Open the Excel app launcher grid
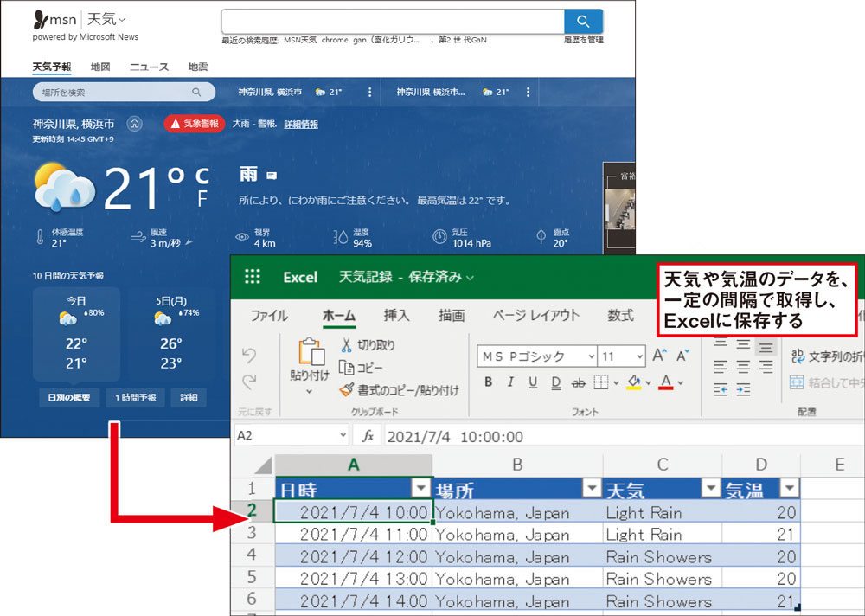Screen dimensions: 865x616 point(253,276)
